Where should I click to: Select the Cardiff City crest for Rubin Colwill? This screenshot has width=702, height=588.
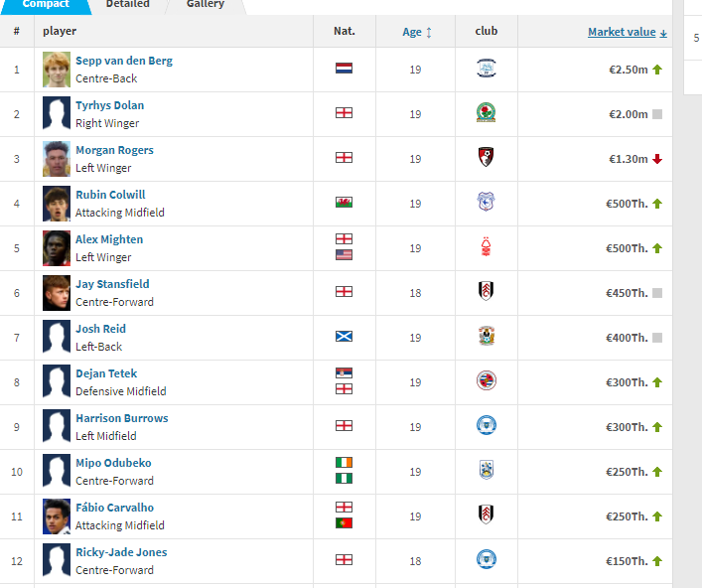tap(487, 202)
